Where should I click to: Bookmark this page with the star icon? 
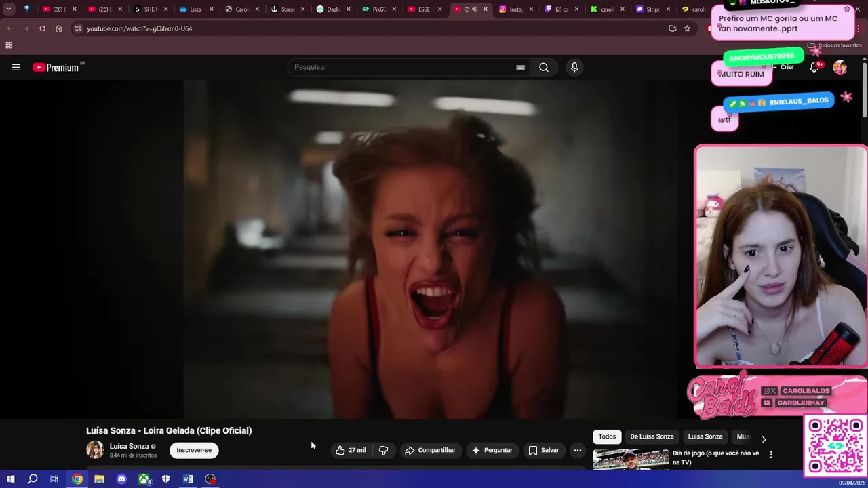click(687, 28)
